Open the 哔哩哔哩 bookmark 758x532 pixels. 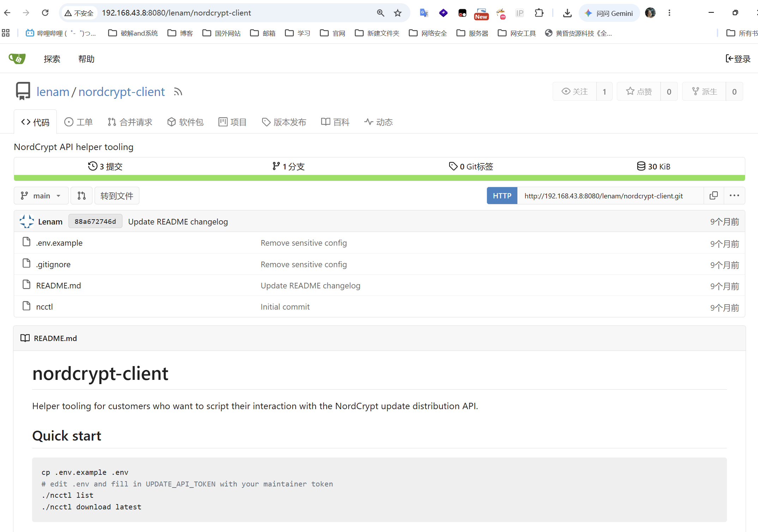[x=61, y=33]
